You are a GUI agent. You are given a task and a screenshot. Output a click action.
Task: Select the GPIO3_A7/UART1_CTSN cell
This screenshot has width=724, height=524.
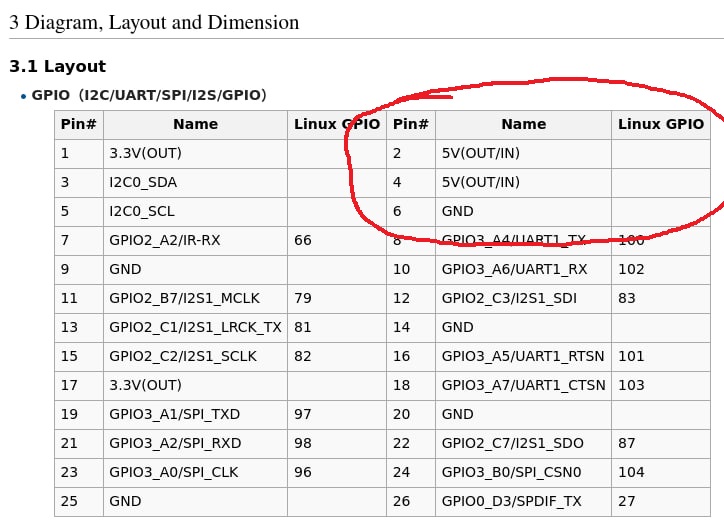523,385
